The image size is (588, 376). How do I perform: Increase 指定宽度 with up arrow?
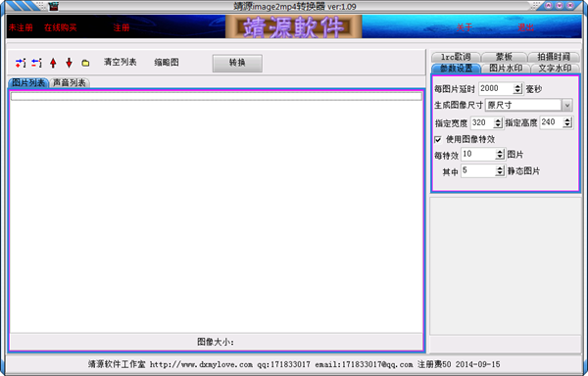pyautogui.click(x=498, y=120)
